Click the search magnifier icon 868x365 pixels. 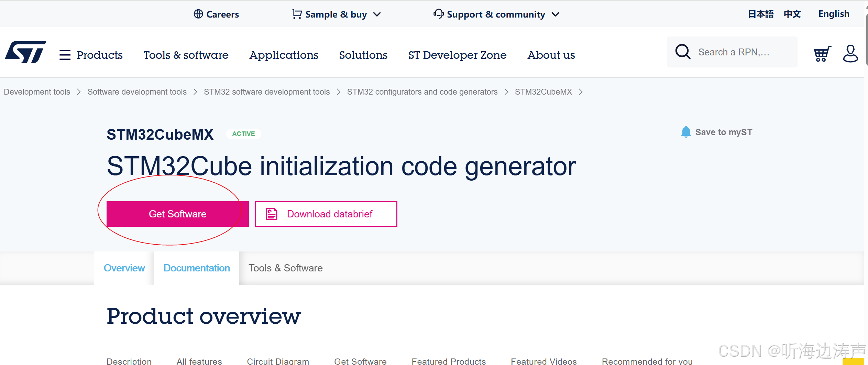pyautogui.click(x=683, y=52)
